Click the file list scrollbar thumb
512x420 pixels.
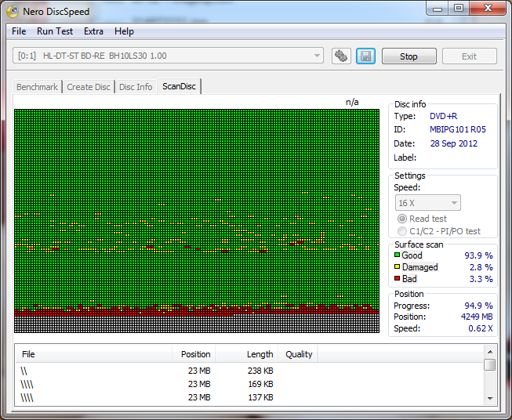(490, 364)
